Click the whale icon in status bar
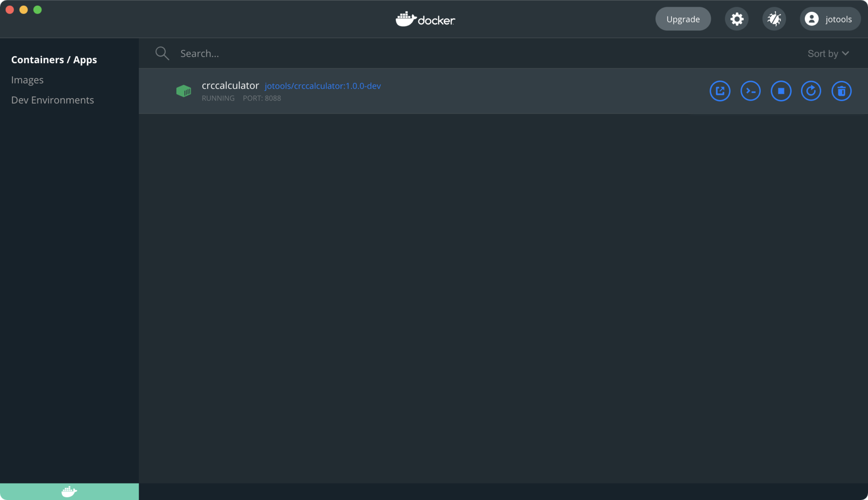Screen dimensions: 868x500 point(69,492)
